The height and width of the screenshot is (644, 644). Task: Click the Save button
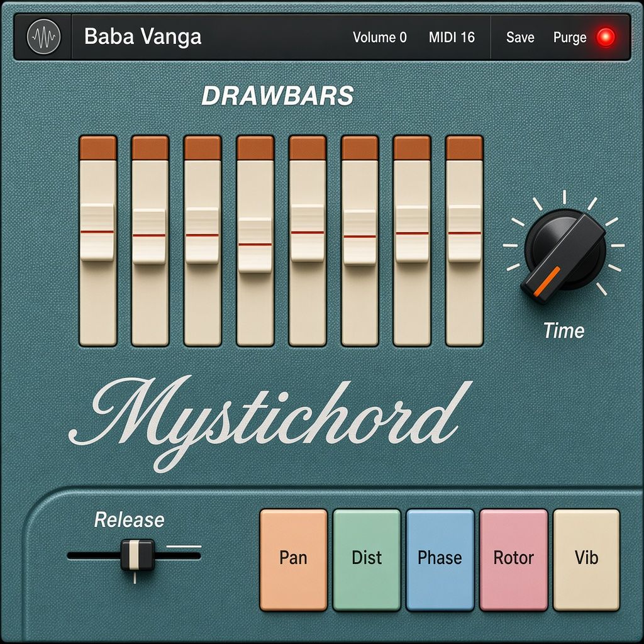520,37
